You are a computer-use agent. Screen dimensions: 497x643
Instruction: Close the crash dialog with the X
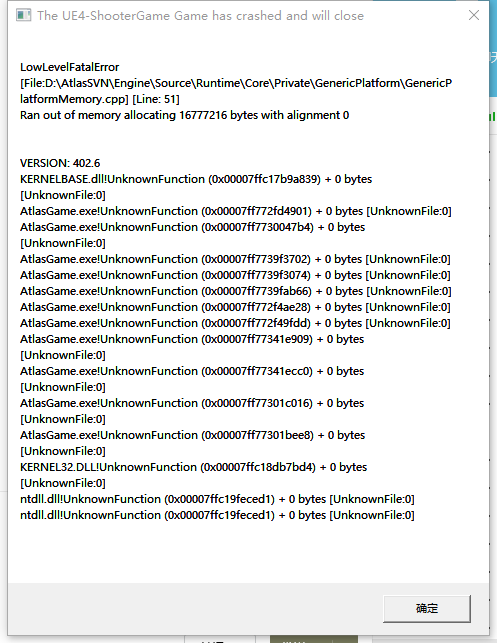click(x=474, y=15)
